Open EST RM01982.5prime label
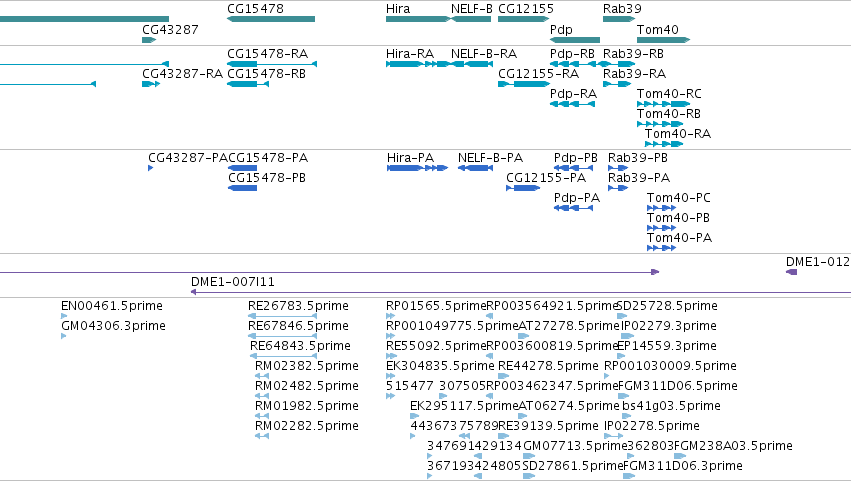The image size is (851, 481). [307, 406]
